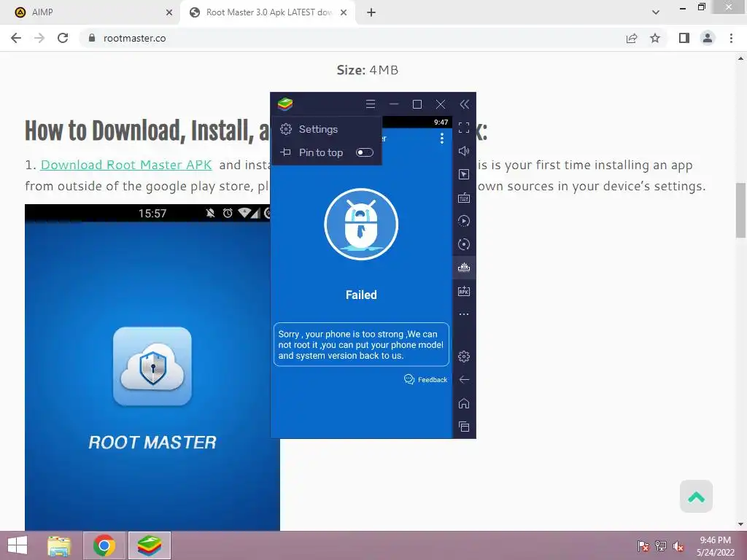Open a new Chrome tab
This screenshot has width=747, height=560.
[371, 13]
